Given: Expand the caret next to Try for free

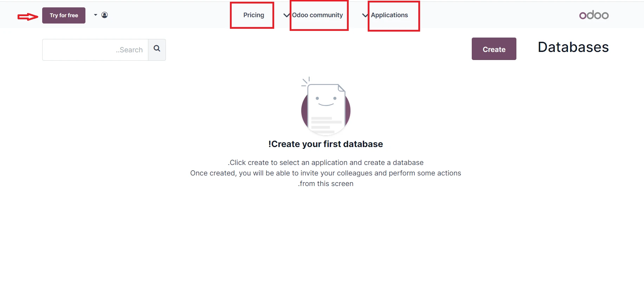Looking at the screenshot, I should click(95, 15).
